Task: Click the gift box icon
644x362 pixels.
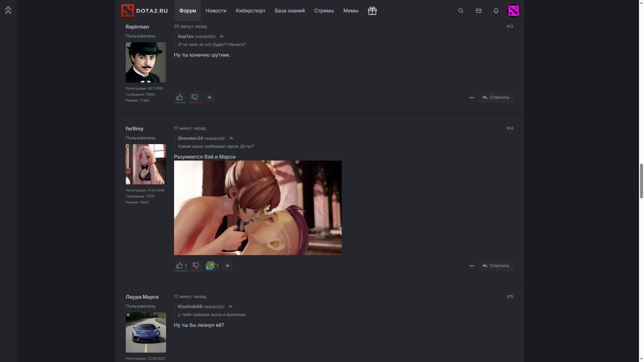Action: click(x=372, y=11)
